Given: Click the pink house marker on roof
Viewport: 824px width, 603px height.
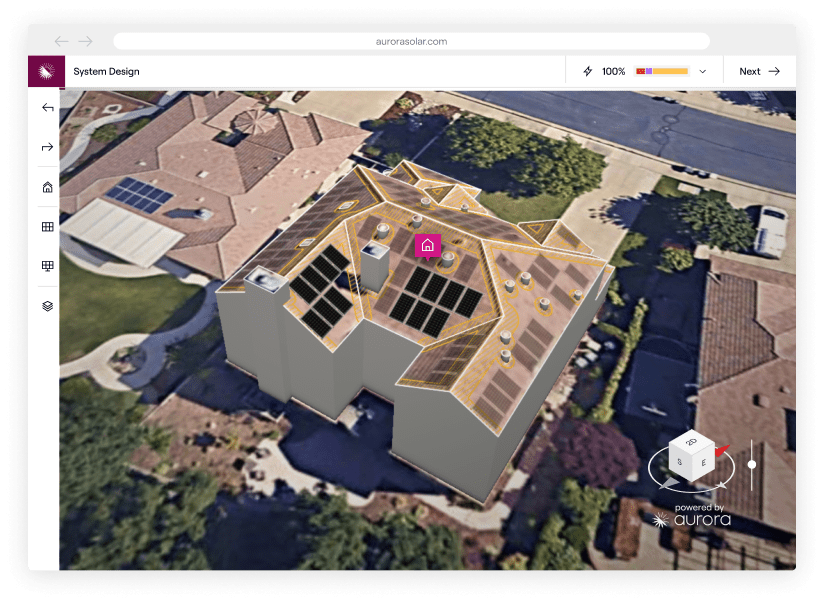Looking at the screenshot, I should click(x=428, y=247).
